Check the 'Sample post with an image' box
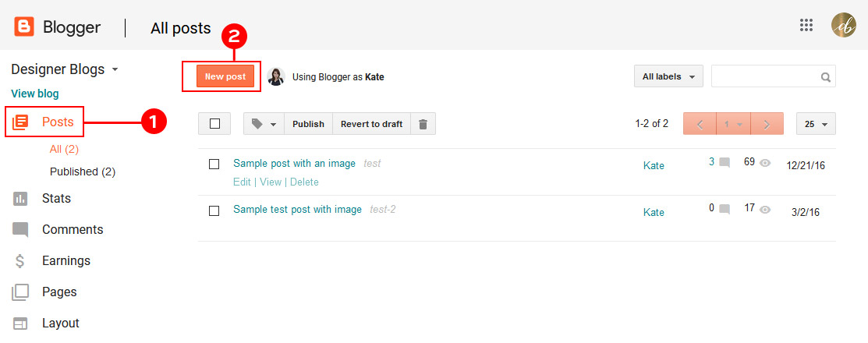Viewport: 868px width, 343px height. point(214,164)
